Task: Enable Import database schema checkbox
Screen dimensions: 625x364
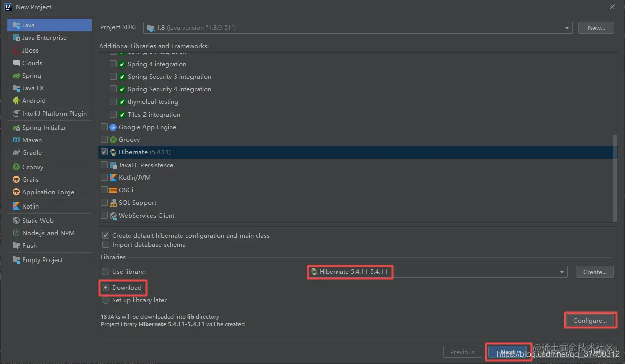Action: click(x=106, y=244)
